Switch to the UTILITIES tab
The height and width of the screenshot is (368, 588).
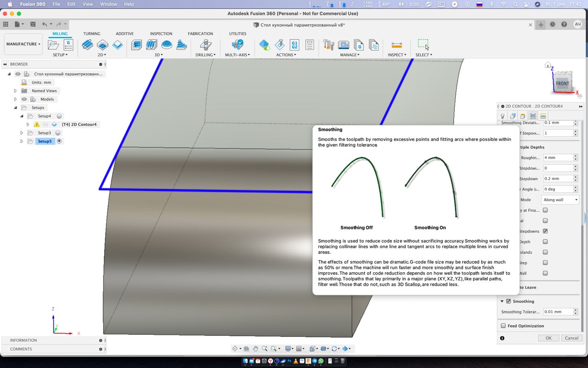237,34
